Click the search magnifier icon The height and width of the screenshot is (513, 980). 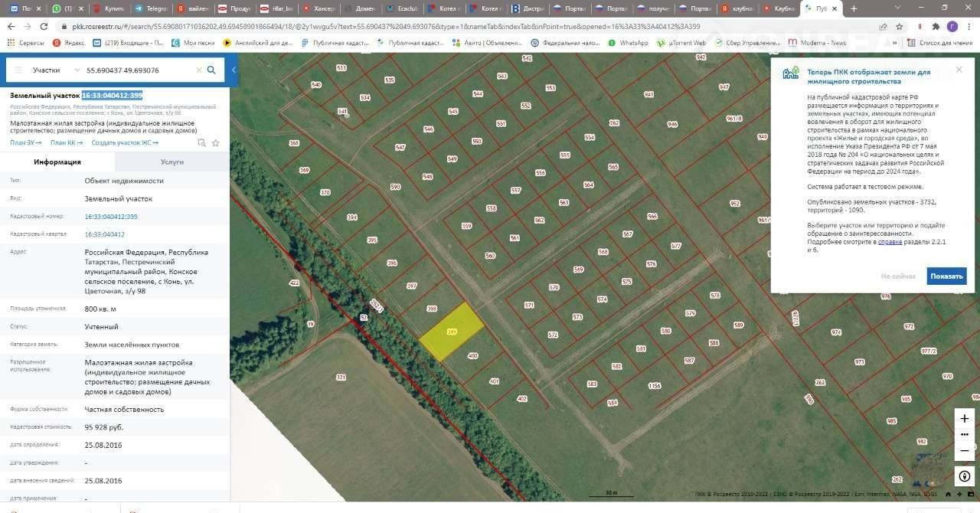click(211, 70)
